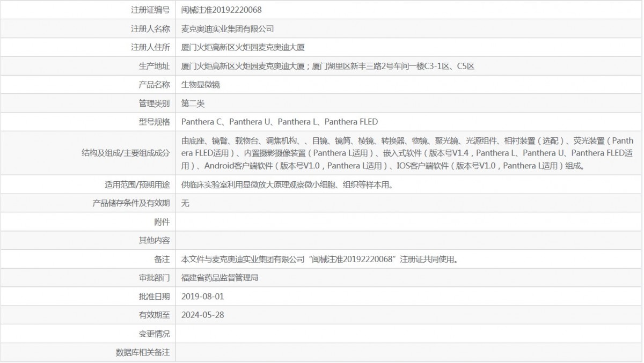The width and height of the screenshot is (644, 363).
Task: Click the 有效期至 label
Action: point(155,315)
